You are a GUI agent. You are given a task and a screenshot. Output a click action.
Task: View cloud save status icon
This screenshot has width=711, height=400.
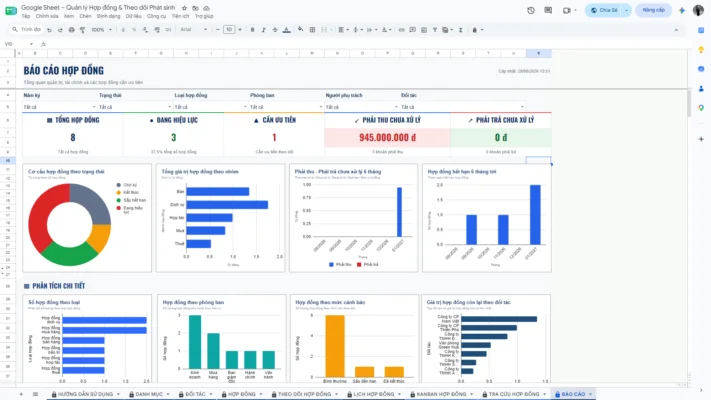tap(206, 8)
